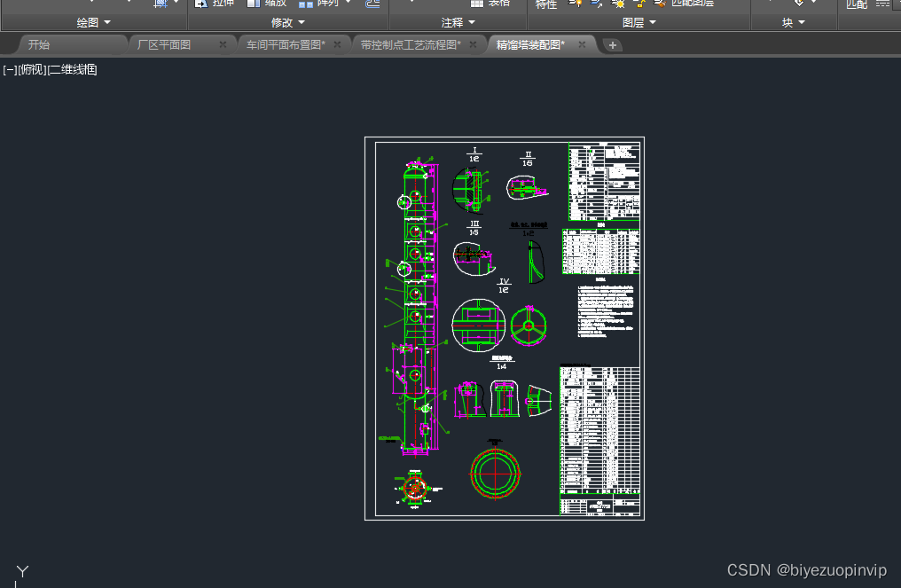Click the 'II 1:5' detail label

click(x=528, y=160)
